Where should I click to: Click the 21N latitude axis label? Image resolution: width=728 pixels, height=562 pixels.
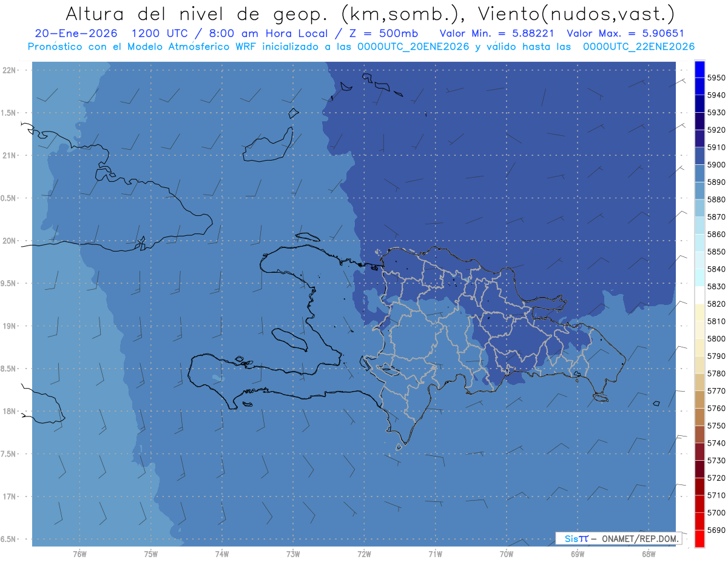[10, 155]
